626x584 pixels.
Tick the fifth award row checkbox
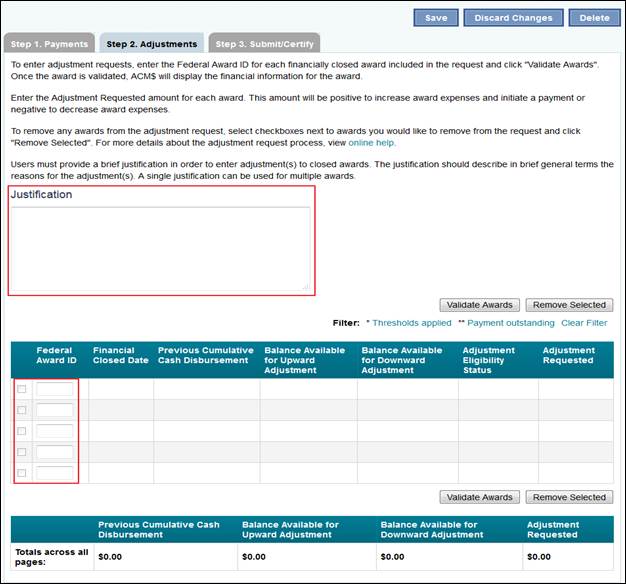(22, 473)
